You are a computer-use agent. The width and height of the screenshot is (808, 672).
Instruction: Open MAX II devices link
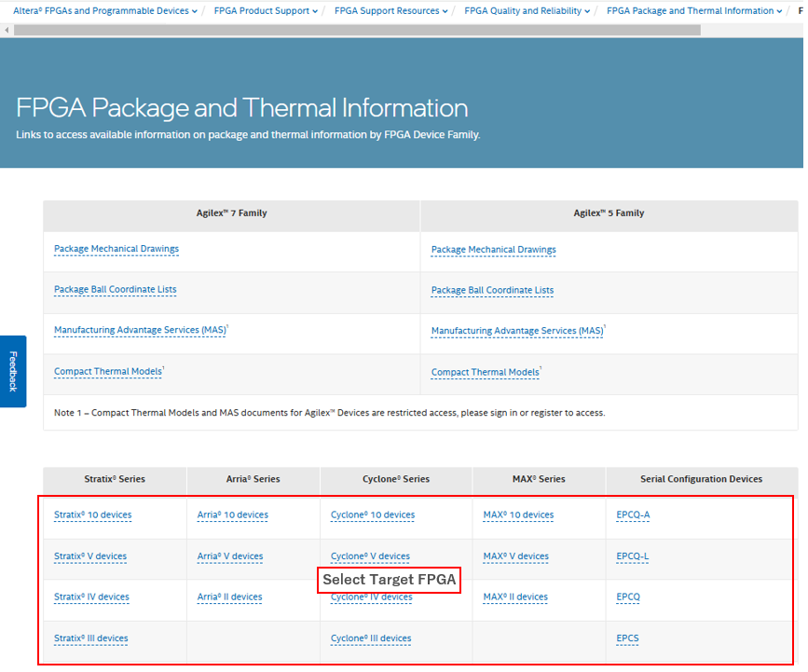515,597
